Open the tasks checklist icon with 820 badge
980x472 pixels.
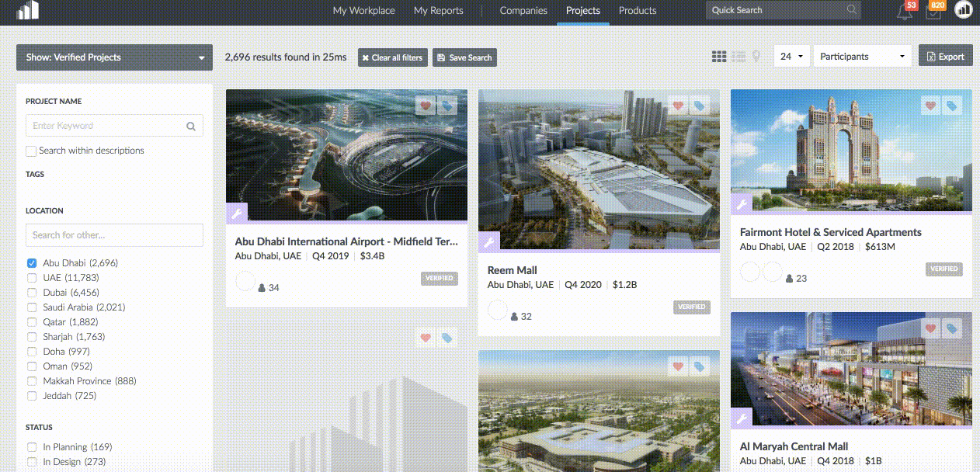coord(933,12)
